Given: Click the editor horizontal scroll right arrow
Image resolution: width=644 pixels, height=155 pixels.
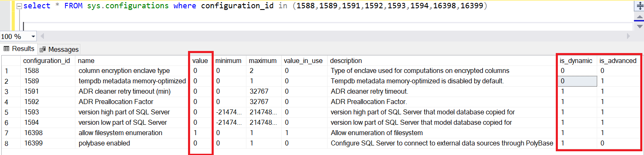Looking at the screenshot, I should pyautogui.click(x=629, y=36).
